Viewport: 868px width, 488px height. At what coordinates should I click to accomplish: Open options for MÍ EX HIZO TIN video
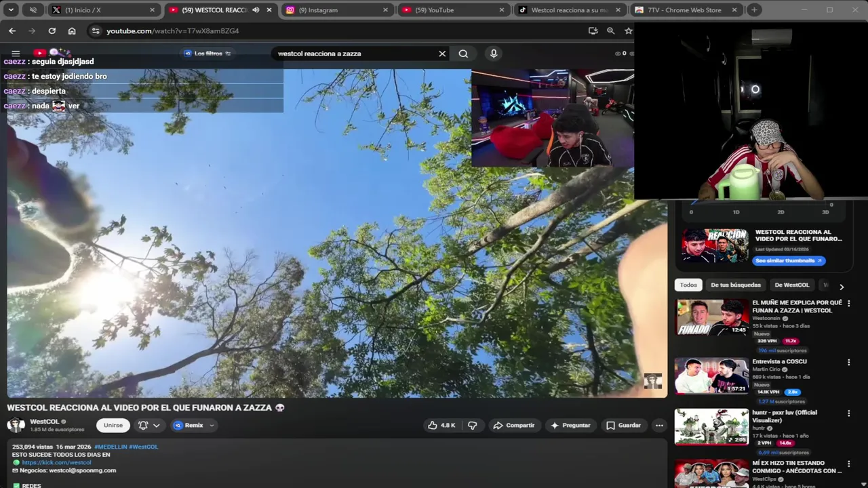[x=848, y=464]
